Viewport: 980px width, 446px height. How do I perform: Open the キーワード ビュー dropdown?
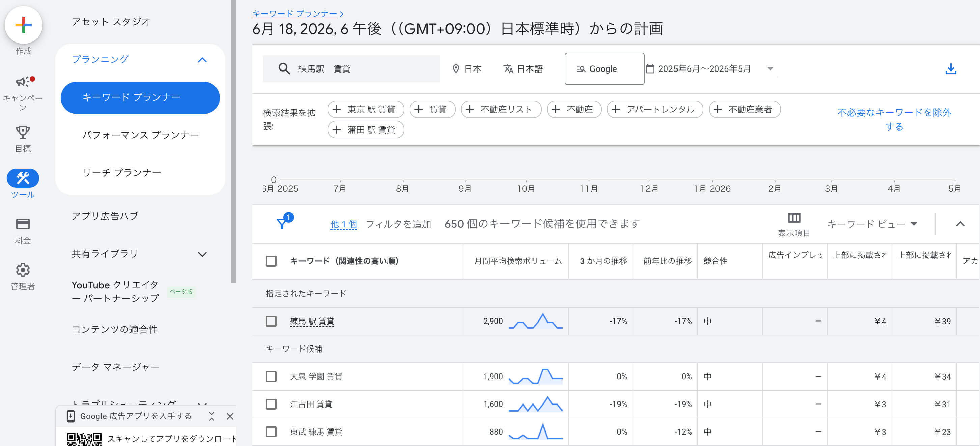tap(872, 224)
